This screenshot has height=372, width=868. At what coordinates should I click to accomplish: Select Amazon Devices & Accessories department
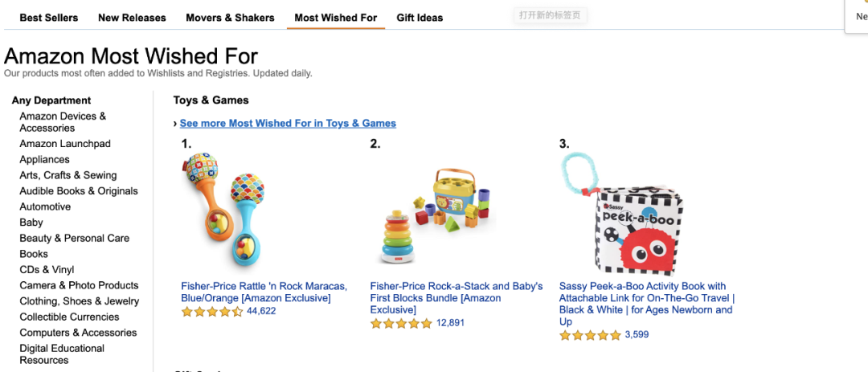(63, 122)
